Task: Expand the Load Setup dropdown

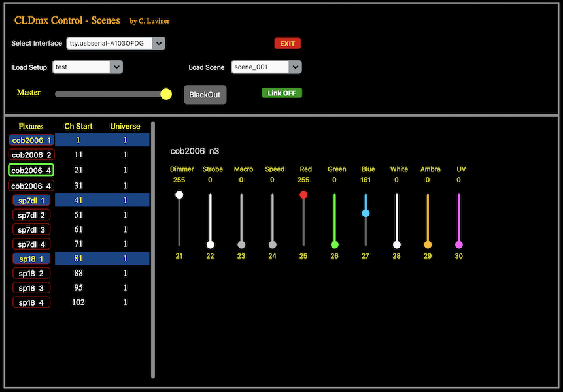Action: coord(87,67)
